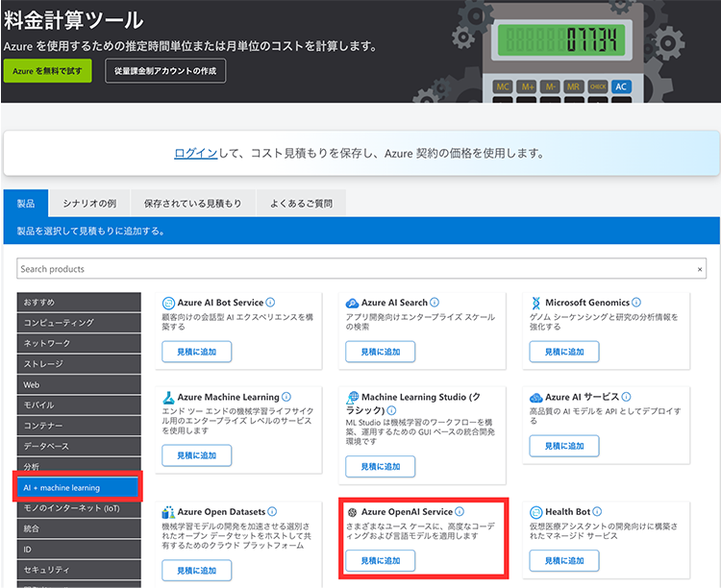Open the 保存されている見積もり tab

click(x=192, y=203)
